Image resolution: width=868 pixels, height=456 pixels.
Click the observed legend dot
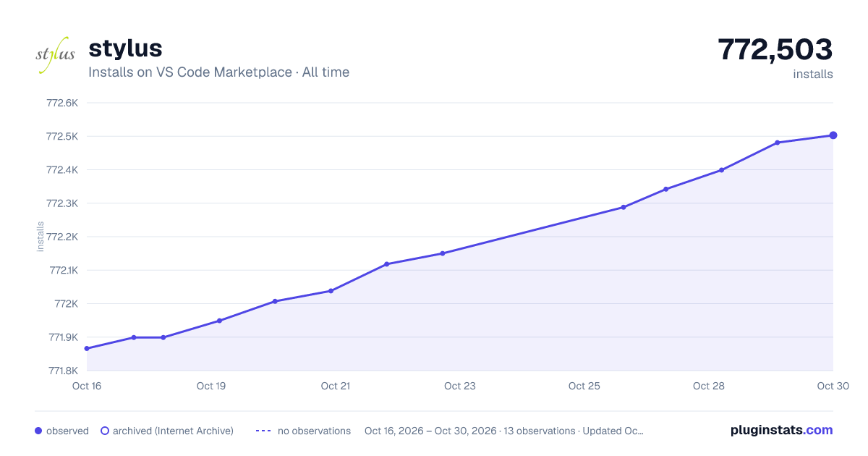point(38,431)
